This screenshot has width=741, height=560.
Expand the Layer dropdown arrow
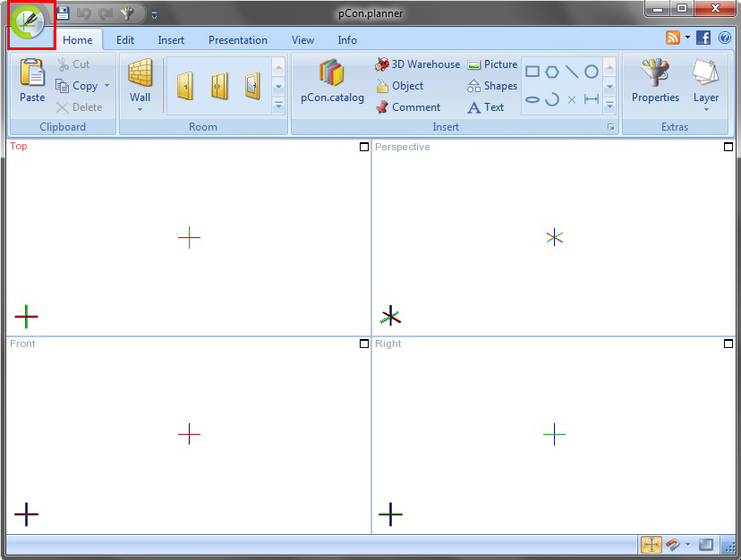[x=706, y=110]
